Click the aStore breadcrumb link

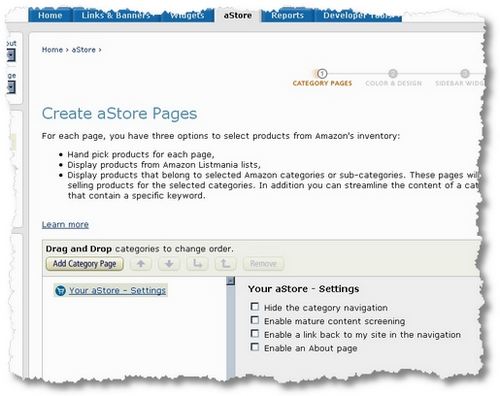84,50
